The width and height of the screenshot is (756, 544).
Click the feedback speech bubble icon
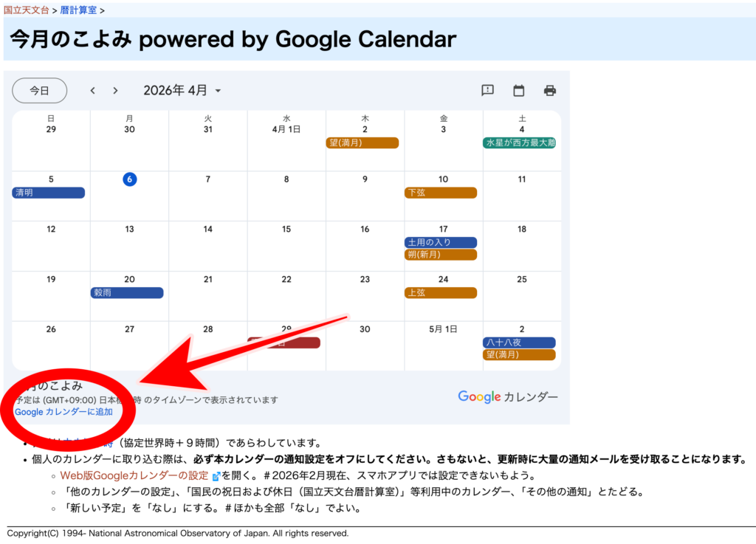click(x=487, y=91)
